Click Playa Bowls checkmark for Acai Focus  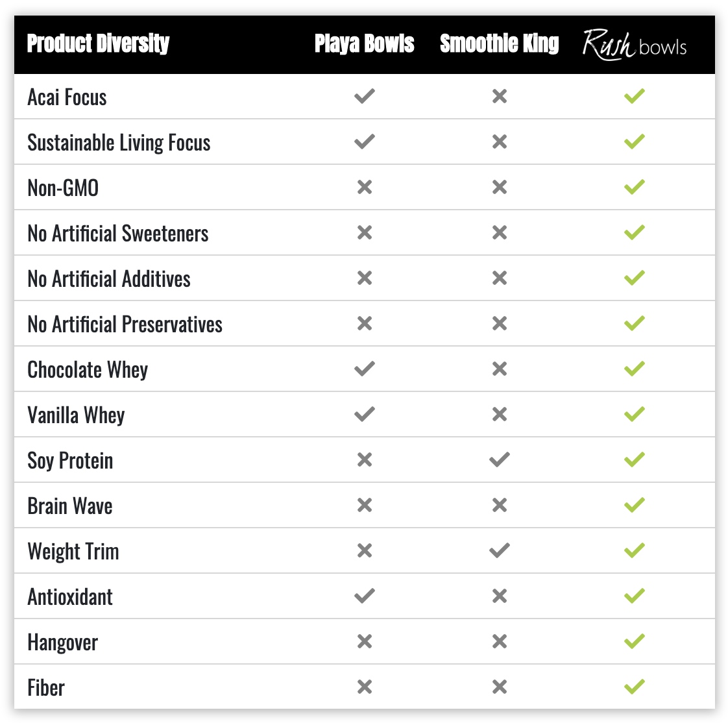point(365,96)
